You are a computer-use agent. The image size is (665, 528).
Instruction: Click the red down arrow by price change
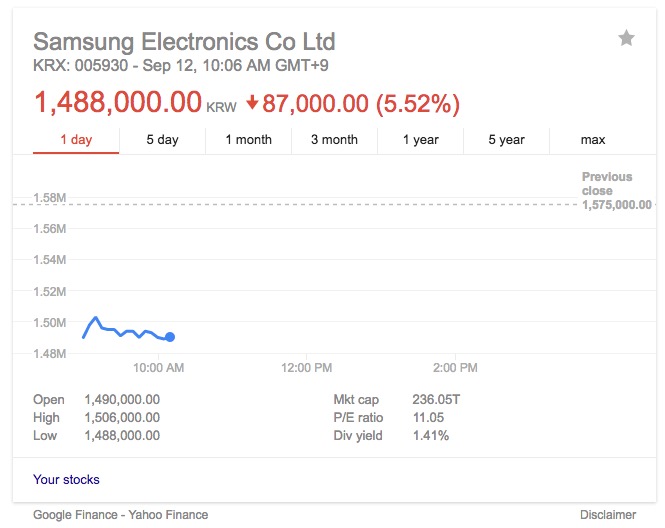click(252, 102)
